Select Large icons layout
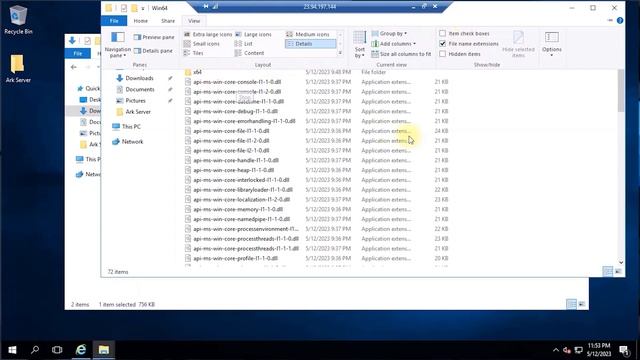Image resolution: width=640 pixels, height=360 pixels. click(x=253, y=34)
